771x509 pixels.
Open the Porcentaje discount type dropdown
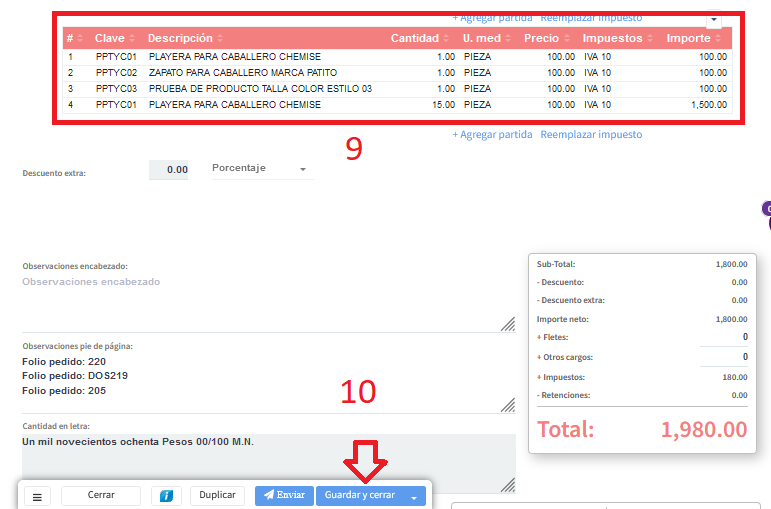(260, 169)
